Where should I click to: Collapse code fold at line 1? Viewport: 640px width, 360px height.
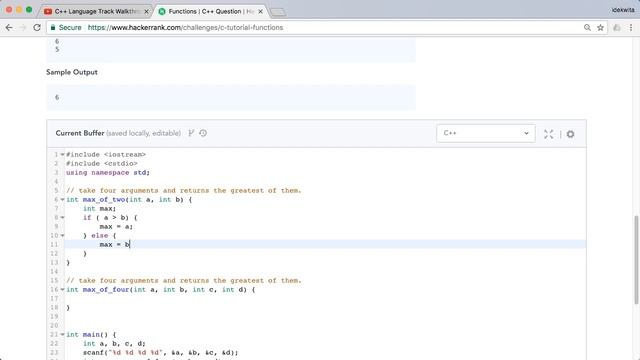pyautogui.click(x=62, y=154)
